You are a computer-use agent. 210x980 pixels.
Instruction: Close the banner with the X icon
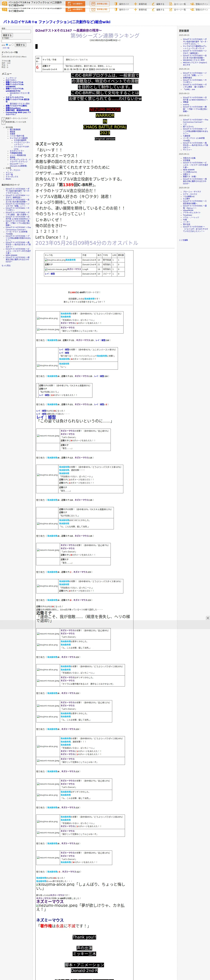pyautogui.click(x=207, y=618)
